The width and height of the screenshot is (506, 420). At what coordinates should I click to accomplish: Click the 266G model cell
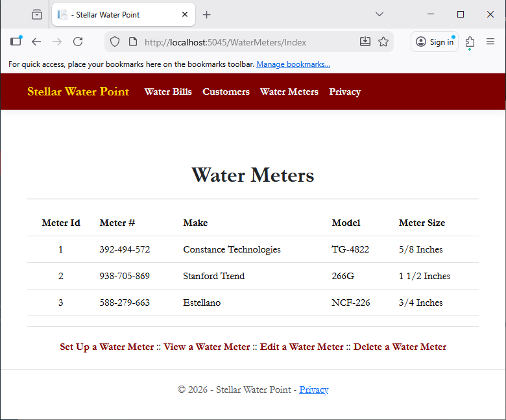tap(343, 276)
